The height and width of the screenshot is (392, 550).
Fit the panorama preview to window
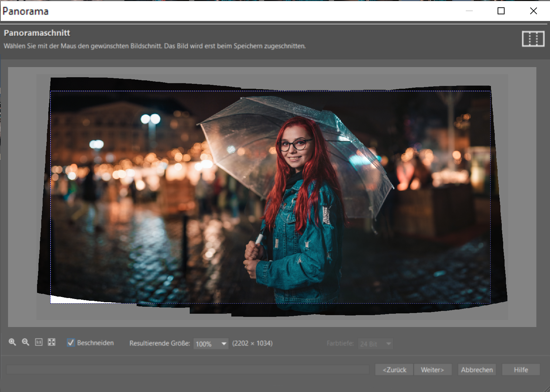click(x=52, y=342)
